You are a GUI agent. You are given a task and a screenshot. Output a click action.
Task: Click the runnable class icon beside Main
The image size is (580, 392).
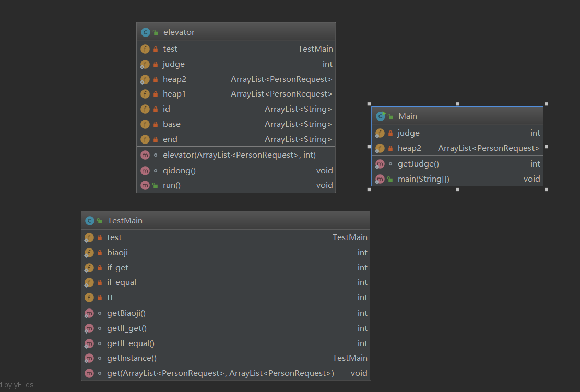point(380,116)
